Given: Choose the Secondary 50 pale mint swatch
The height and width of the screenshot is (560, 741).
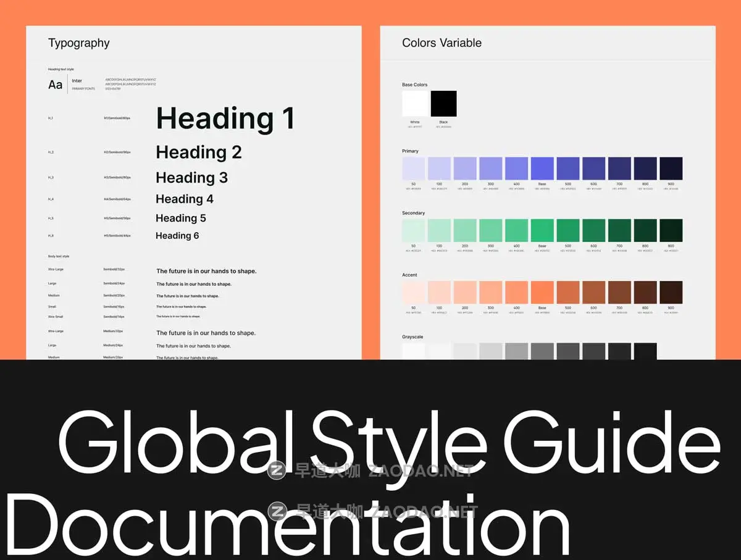Looking at the screenshot, I should pyautogui.click(x=414, y=230).
